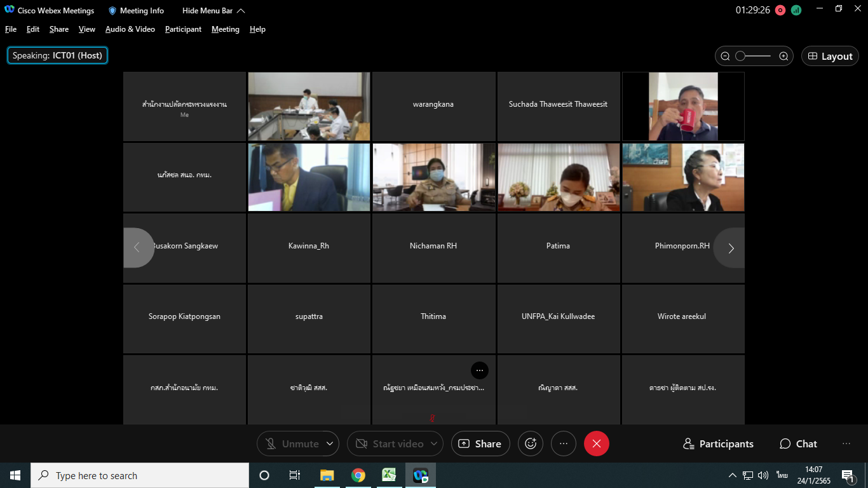Click the Share button

[480, 444]
